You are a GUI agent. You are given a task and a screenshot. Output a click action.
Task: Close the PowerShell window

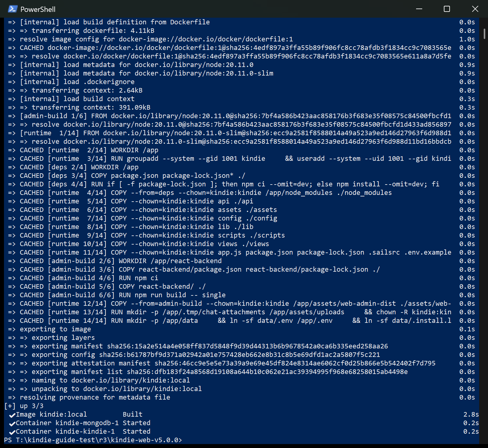(x=475, y=9)
